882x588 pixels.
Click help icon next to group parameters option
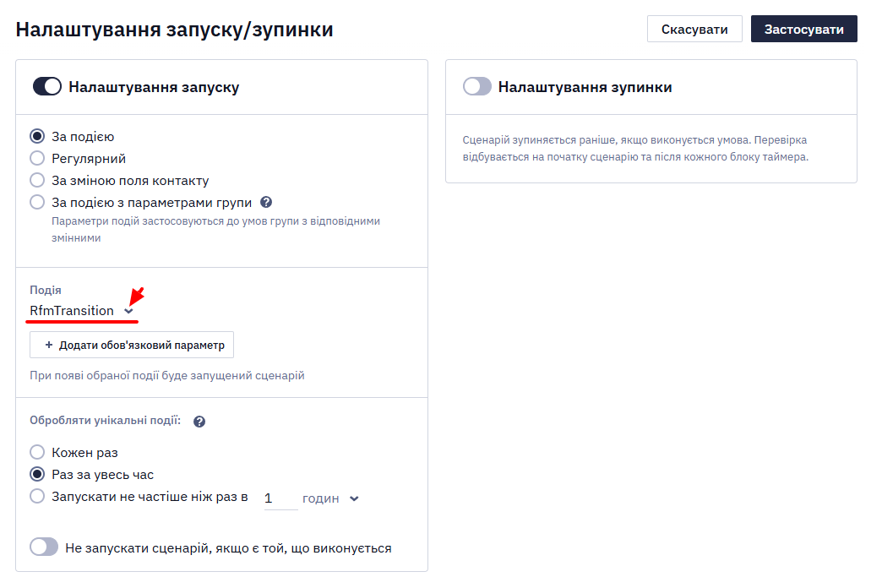[x=267, y=202]
